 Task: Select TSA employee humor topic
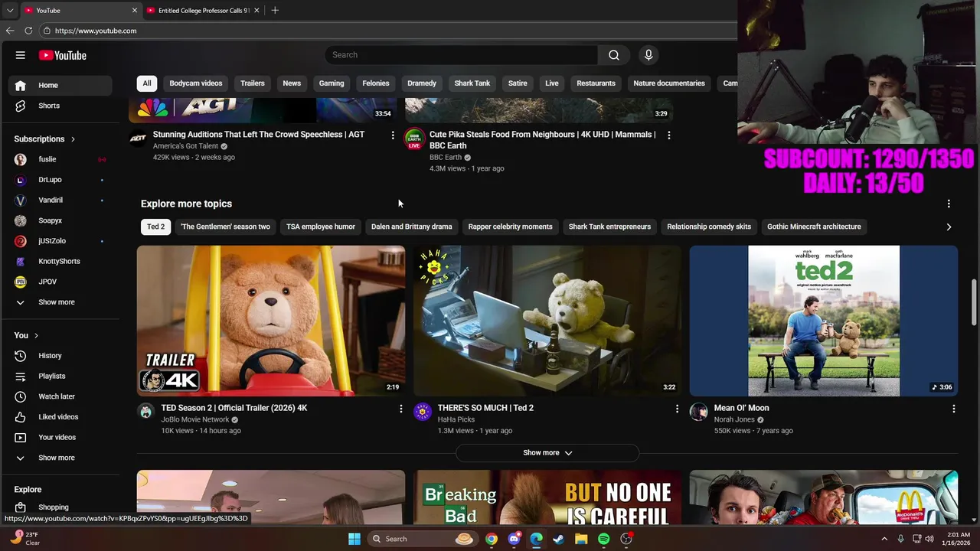click(321, 227)
